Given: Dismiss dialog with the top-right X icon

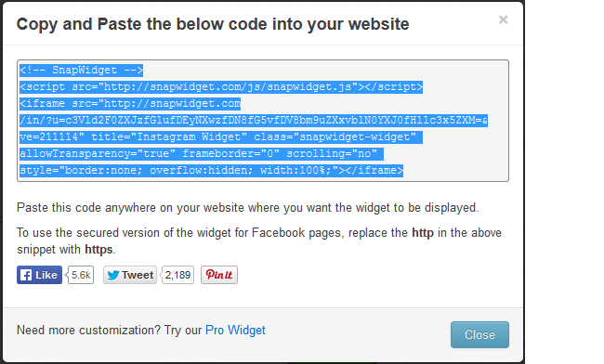Looking at the screenshot, I should point(503,19).
